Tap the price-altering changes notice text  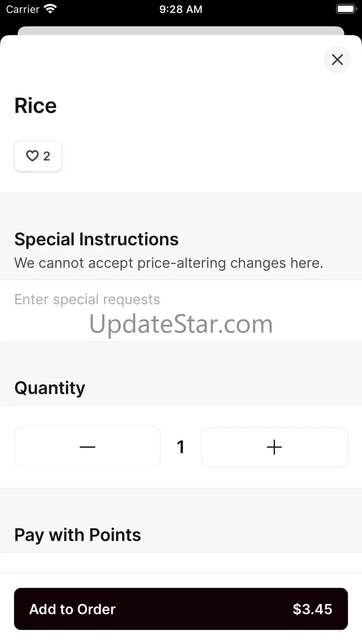pyautogui.click(x=168, y=263)
